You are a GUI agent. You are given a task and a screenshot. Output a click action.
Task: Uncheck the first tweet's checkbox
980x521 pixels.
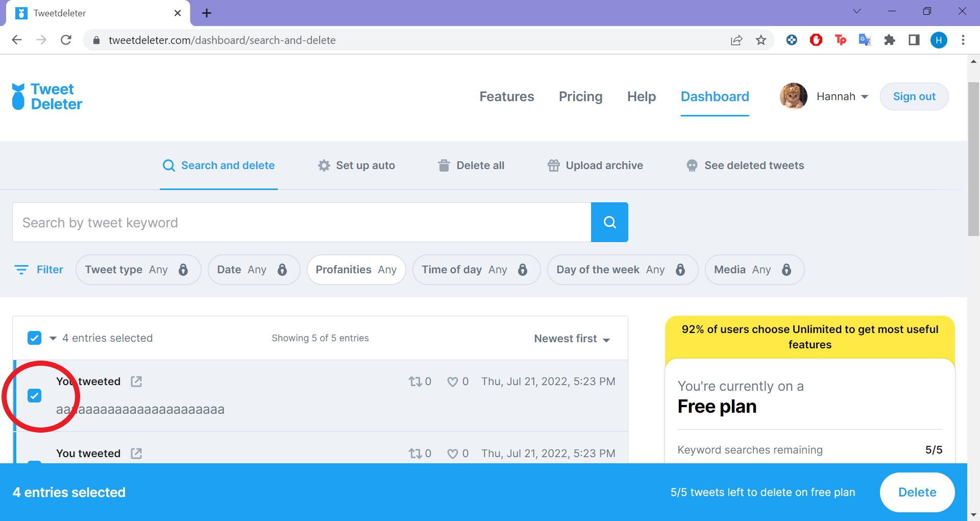pos(34,396)
